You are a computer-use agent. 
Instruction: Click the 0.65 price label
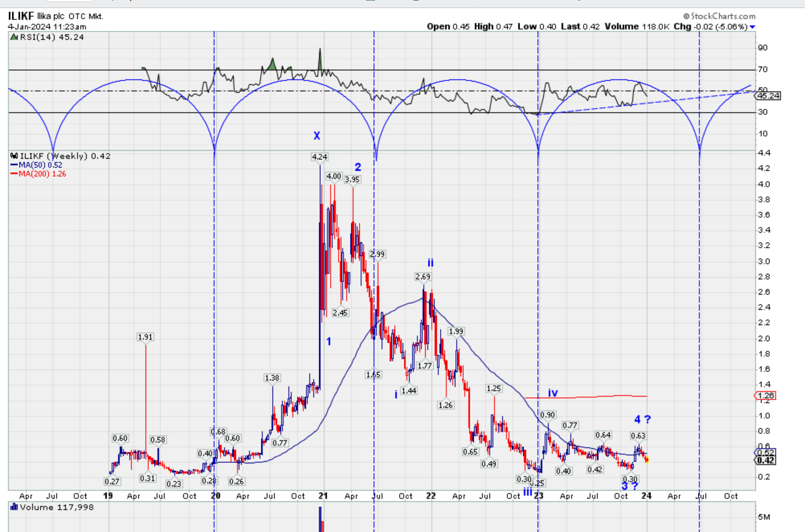coord(470,452)
